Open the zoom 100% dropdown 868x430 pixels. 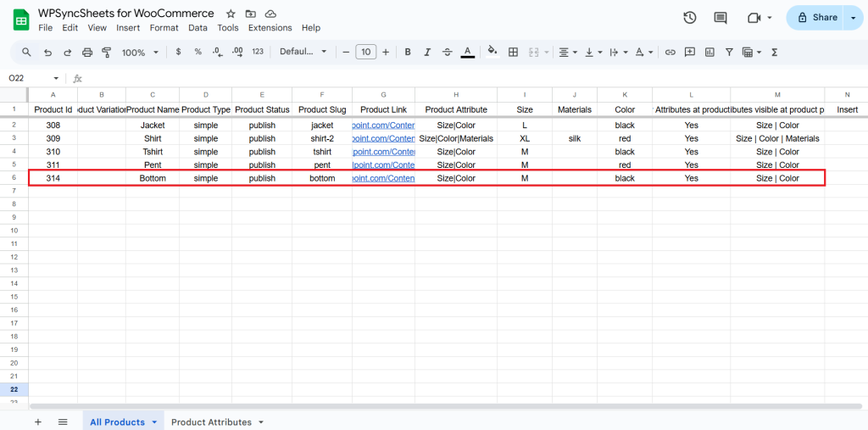[140, 52]
